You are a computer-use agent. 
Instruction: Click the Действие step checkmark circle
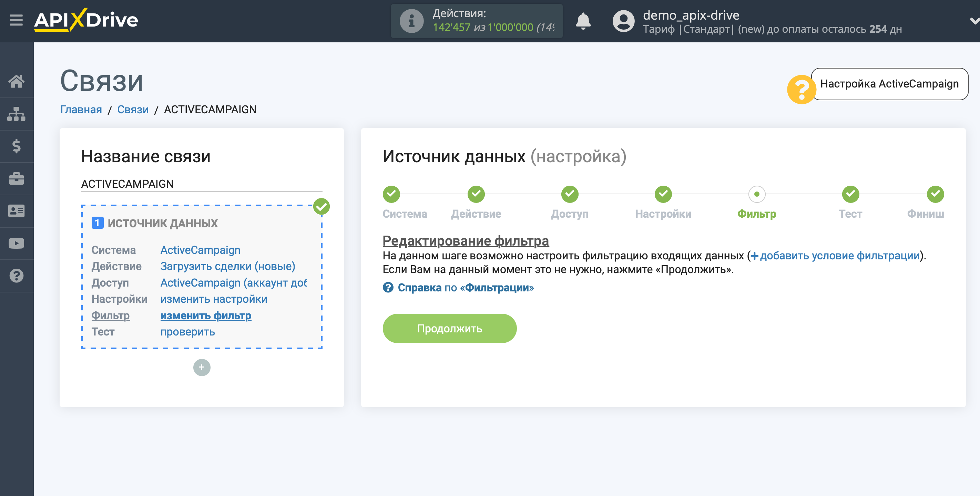point(476,194)
